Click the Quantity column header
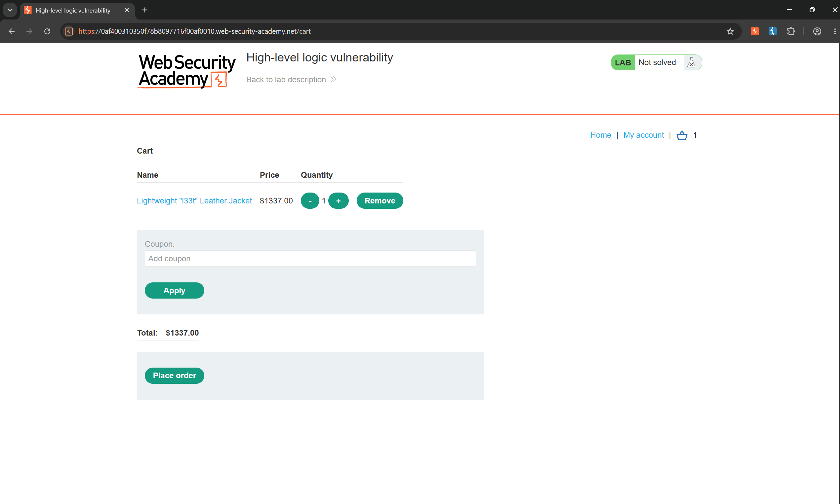The height and width of the screenshot is (504, 840). 316,175
